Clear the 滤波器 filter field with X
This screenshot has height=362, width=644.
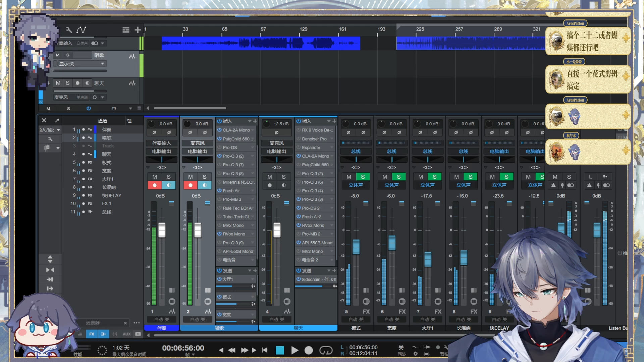pyautogui.click(x=125, y=323)
